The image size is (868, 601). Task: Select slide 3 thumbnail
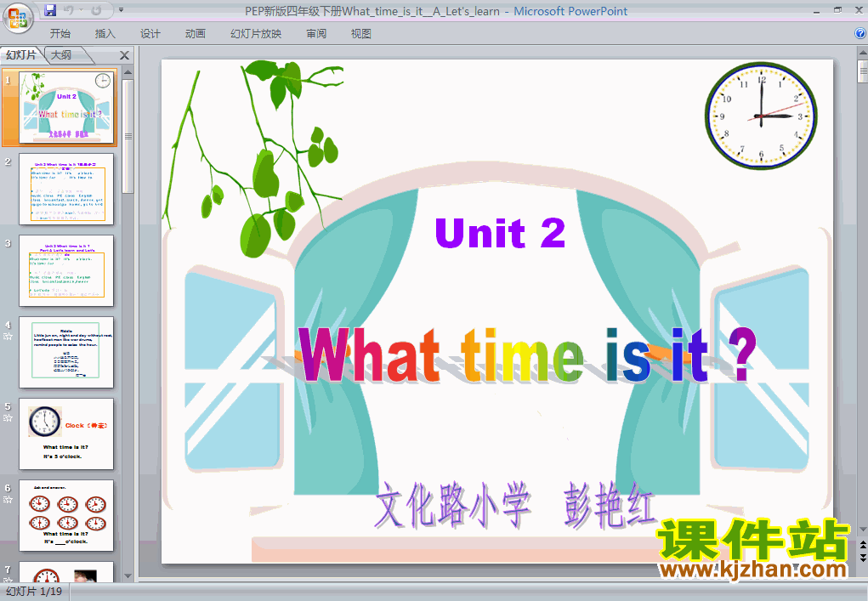[x=66, y=270]
